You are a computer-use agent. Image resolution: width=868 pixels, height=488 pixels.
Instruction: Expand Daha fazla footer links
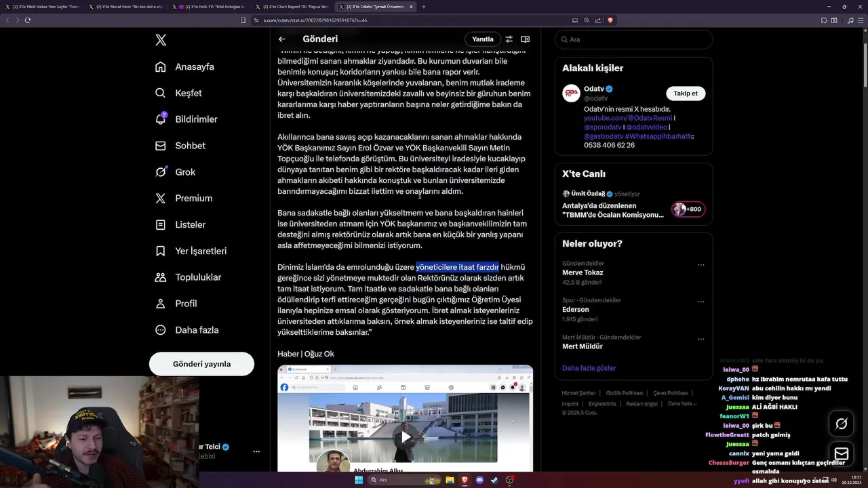click(682, 403)
